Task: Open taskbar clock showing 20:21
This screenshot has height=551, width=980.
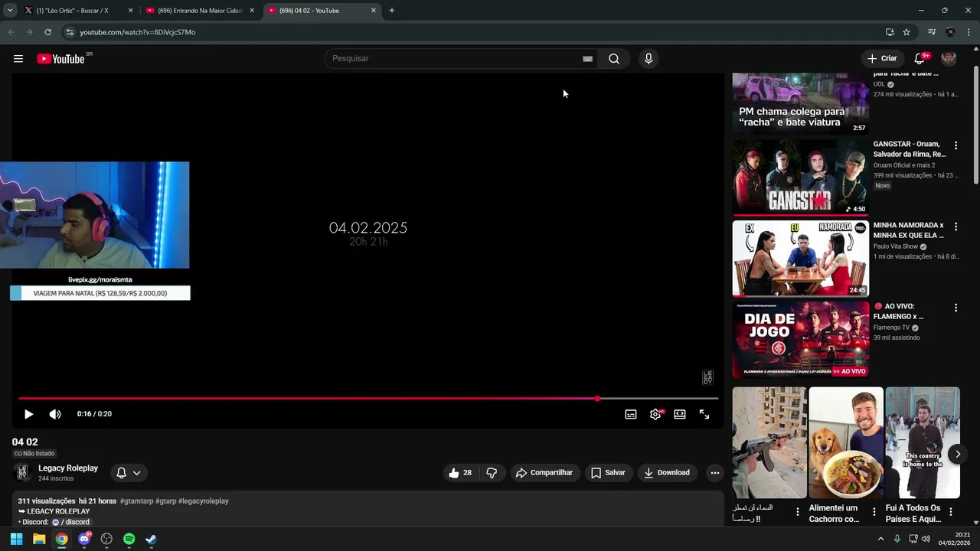Action: point(955,539)
